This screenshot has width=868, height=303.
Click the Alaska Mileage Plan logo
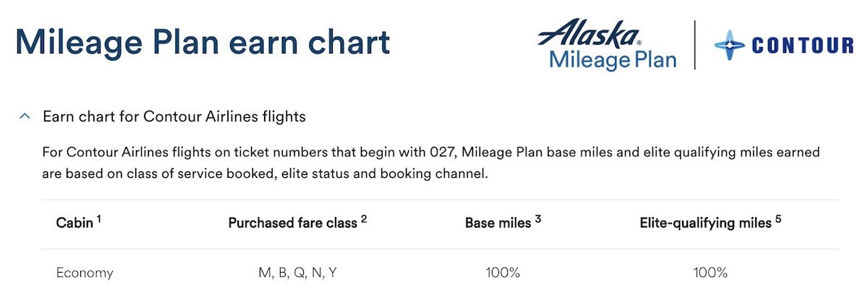click(x=613, y=44)
